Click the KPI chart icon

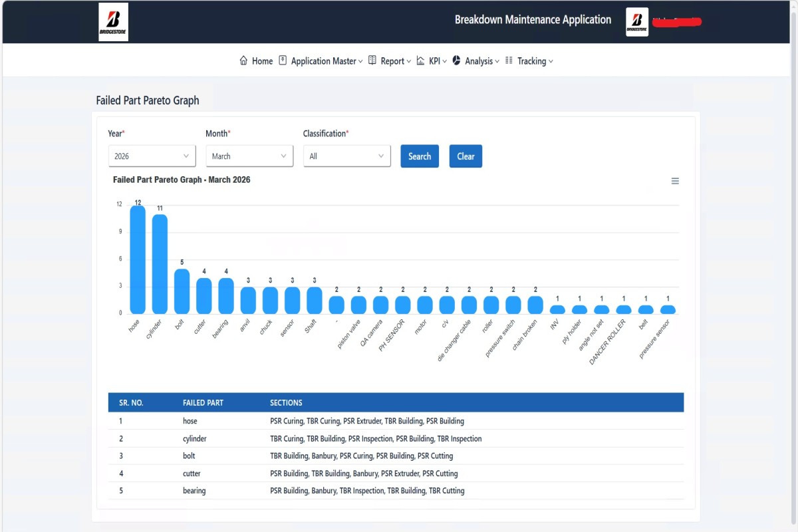point(420,61)
